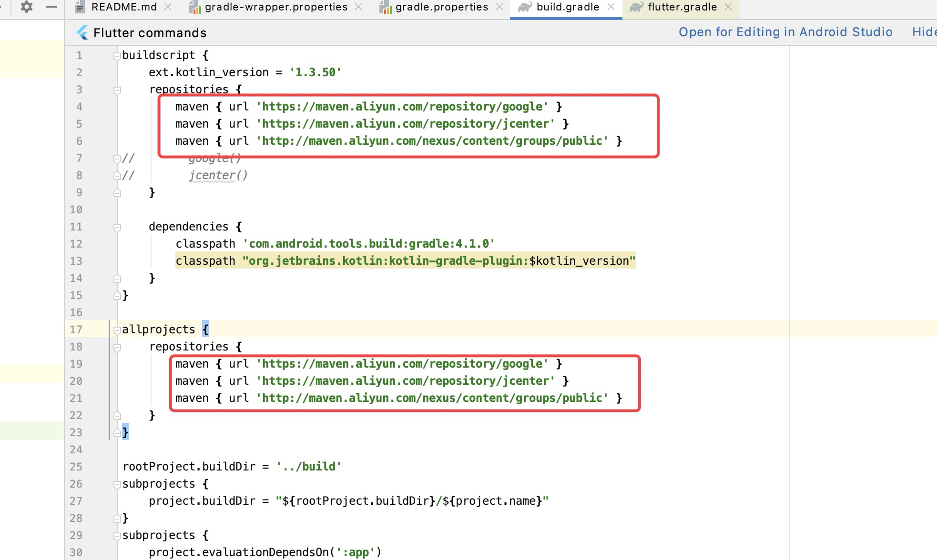Image resolution: width=937 pixels, height=560 pixels.
Task: Switch to the gradle.properties tab
Action: (x=441, y=7)
